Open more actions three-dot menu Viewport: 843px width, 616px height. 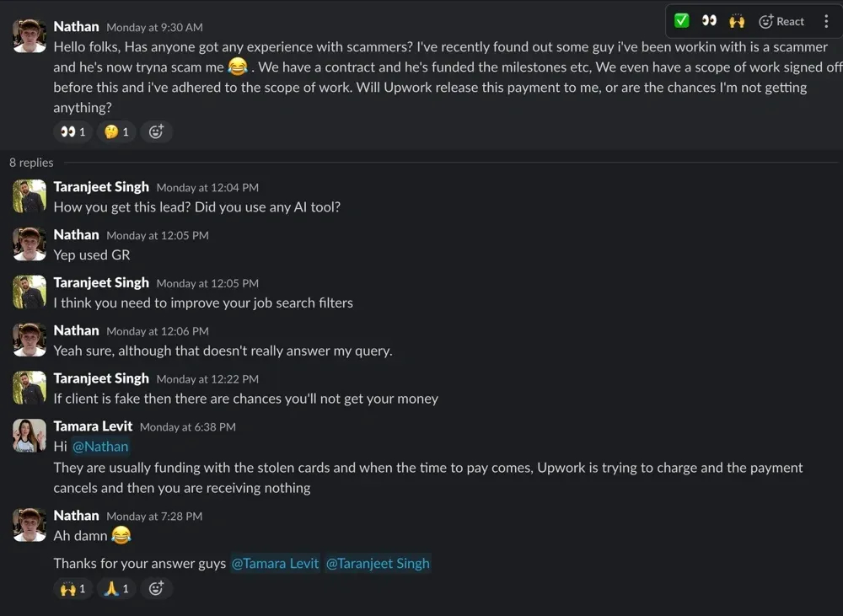pos(826,21)
